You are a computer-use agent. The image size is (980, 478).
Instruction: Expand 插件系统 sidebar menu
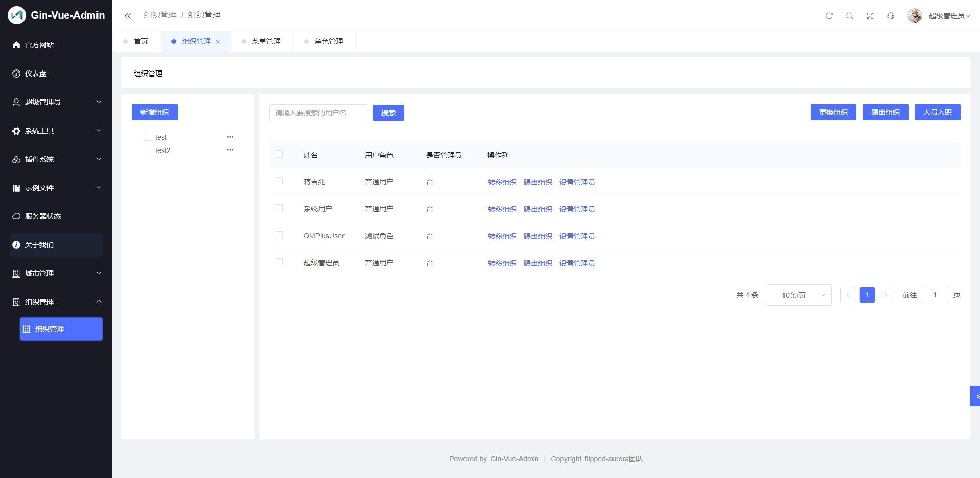(x=56, y=159)
